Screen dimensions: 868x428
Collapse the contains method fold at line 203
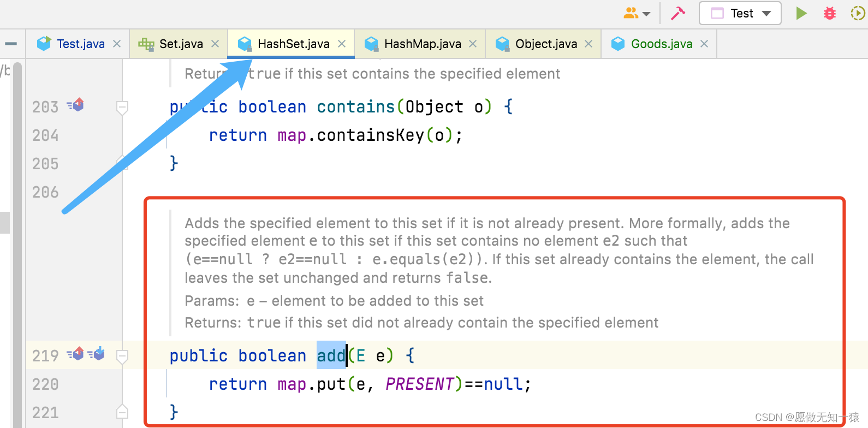click(x=122, y=108)
